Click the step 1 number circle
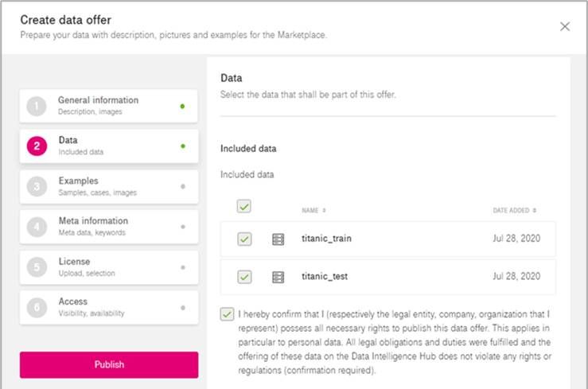This screenshot has height=389, width=588. [x=37, y=106]
